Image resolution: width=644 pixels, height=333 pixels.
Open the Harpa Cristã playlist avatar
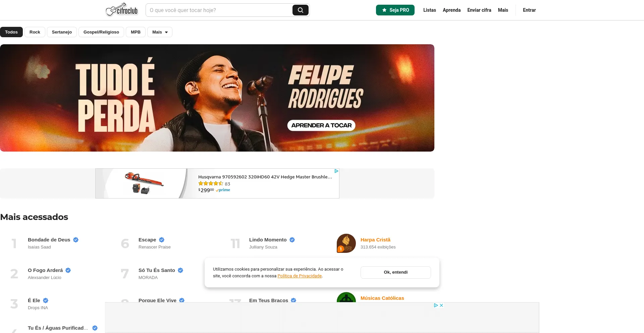346,243
